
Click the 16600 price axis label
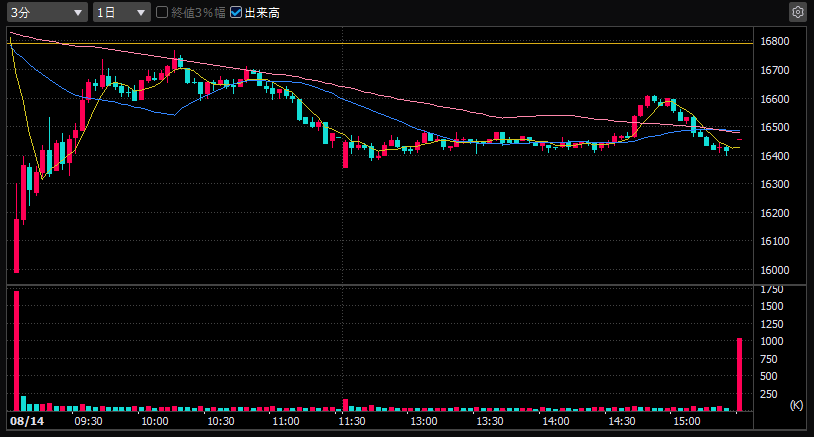775,99
